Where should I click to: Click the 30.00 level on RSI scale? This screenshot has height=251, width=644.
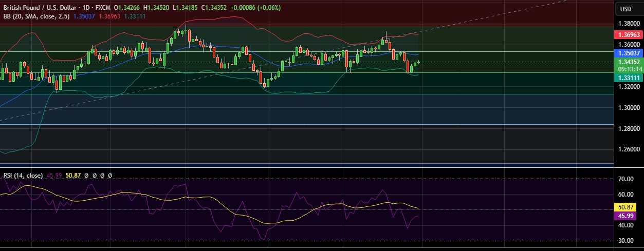point(625,241)
